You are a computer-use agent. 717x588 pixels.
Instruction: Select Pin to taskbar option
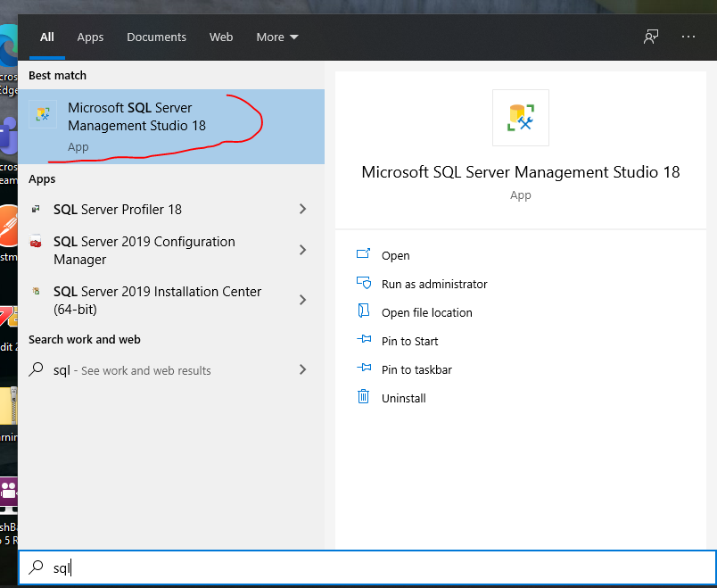click(x=416, y=369)
